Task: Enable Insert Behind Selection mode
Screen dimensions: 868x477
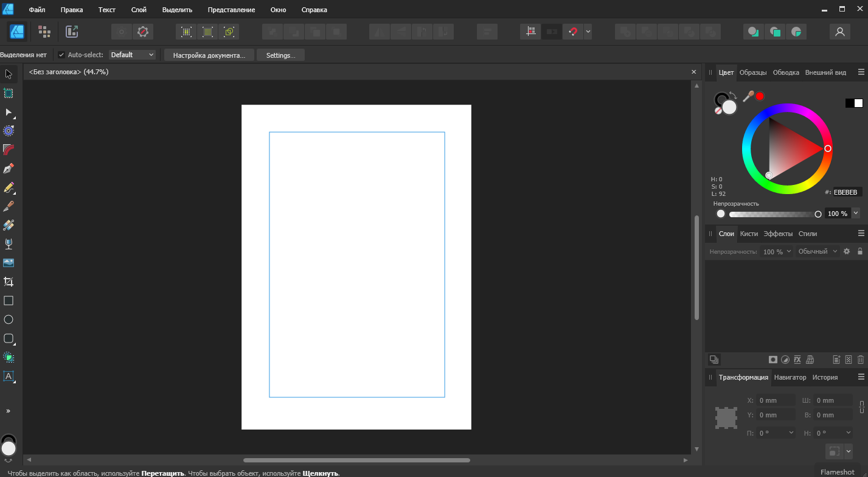Action: 753,32
